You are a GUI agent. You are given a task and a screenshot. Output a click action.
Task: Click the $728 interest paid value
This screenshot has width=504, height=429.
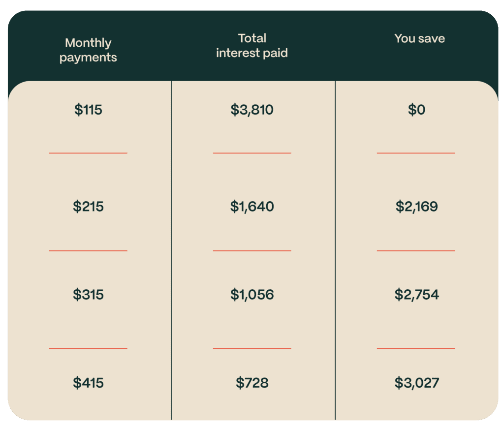[252, 383]
